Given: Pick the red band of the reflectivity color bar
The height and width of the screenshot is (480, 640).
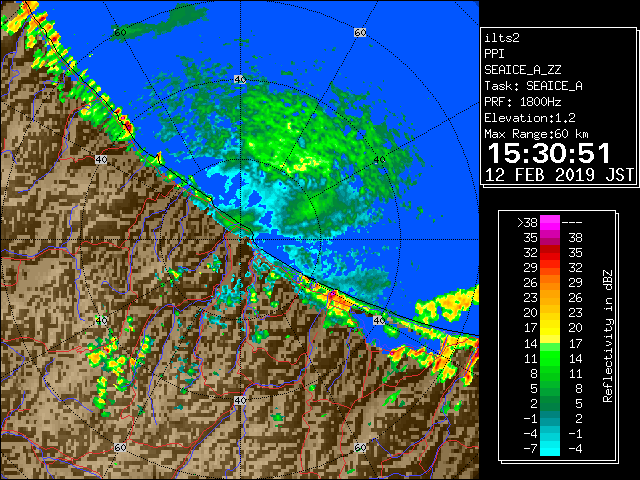Looking at the screenshot, I should tap(550, 253).
